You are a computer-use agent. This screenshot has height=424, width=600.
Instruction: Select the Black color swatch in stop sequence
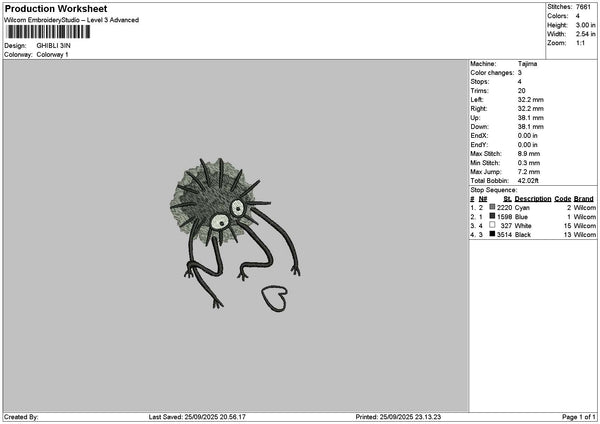tap(492, 234)
